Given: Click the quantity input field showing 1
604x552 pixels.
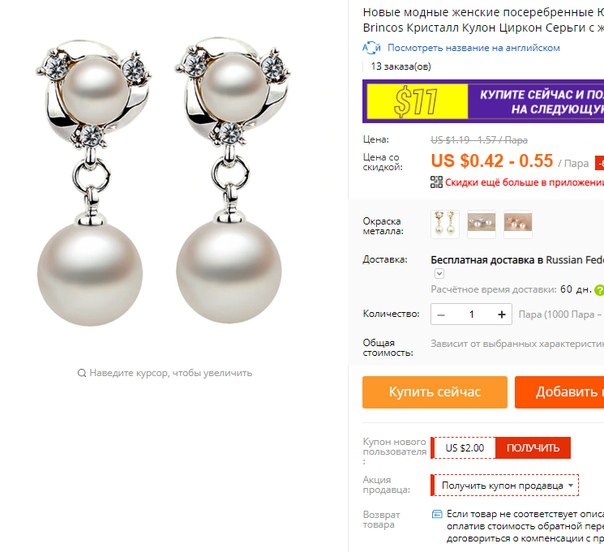Looking at the screenshot, I should pos(471,315).
